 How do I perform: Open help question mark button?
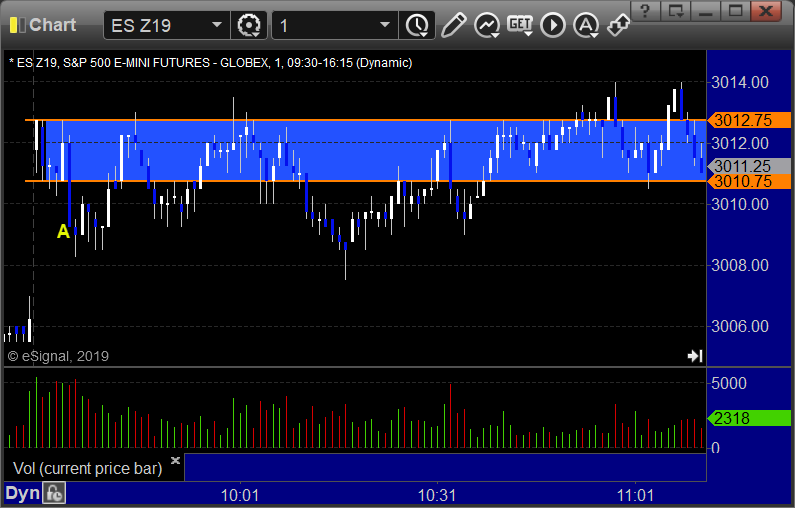click(645, 11)
